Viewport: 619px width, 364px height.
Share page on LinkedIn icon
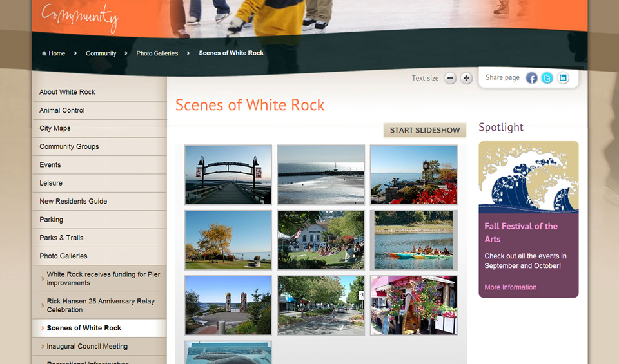563,78
